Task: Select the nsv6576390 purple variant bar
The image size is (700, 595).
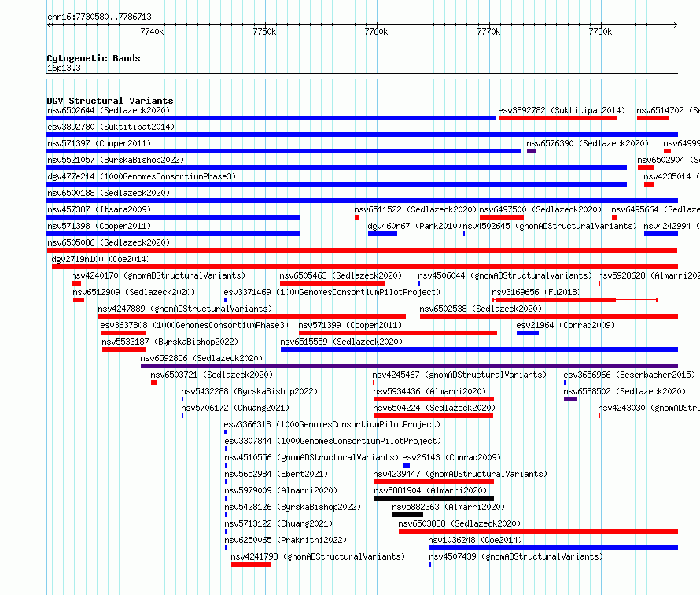Action: click(x=531, y=151)
